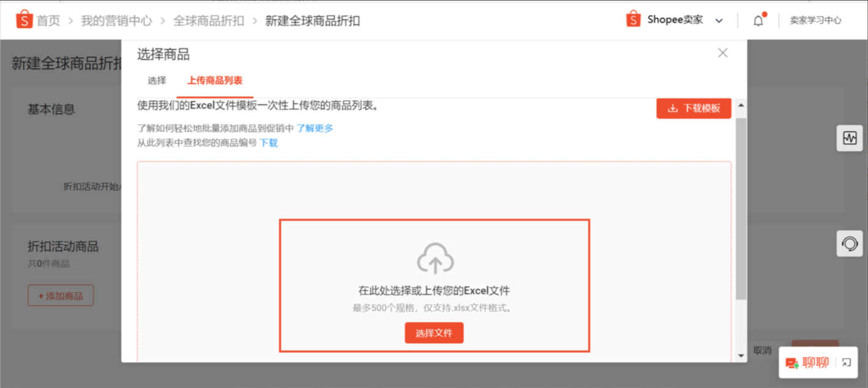Click the scrollbar down arrow
Viewport: 868px width, 388px height.
tap(741, 355)
